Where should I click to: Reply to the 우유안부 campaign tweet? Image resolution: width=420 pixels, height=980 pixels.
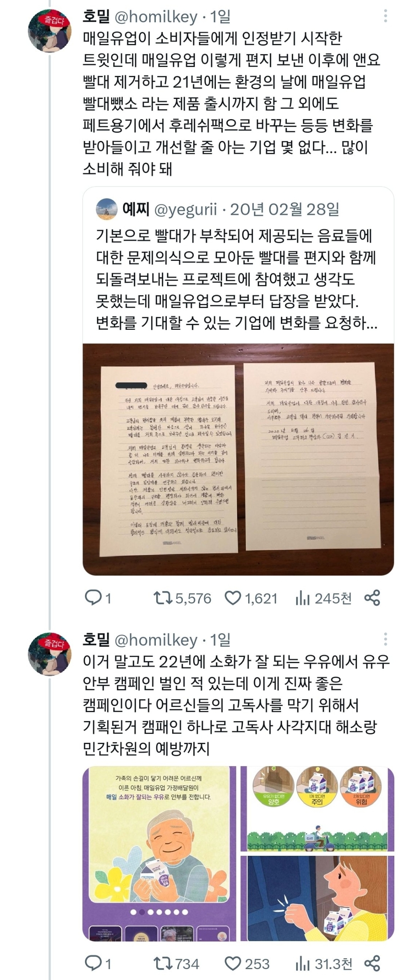[94, 964]
